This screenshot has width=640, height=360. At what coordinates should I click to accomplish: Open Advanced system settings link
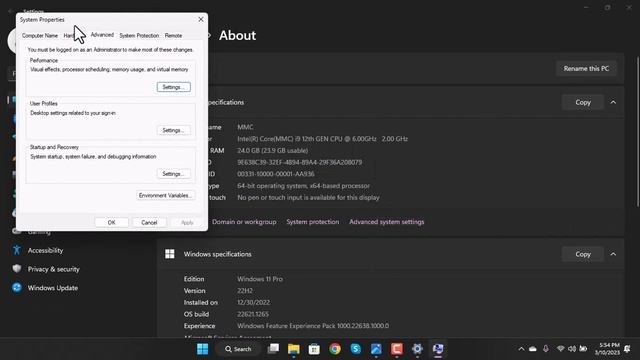(387, 222)
